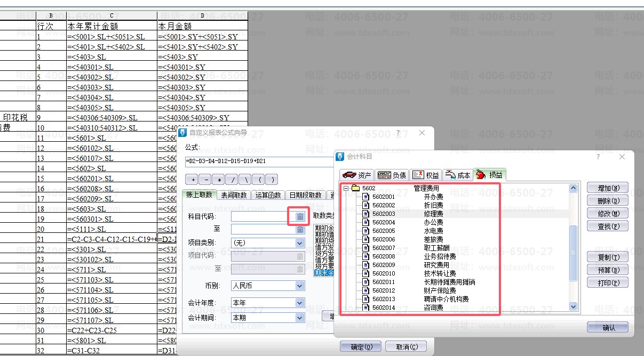Insert a left parenthesis operator
This screenshot has width=644, height=356.
(x=259, y=180)
